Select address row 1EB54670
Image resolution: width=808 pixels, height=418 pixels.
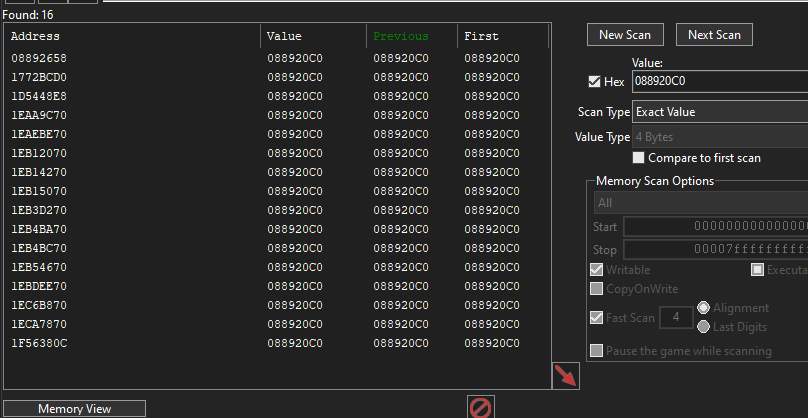[277, 267]
